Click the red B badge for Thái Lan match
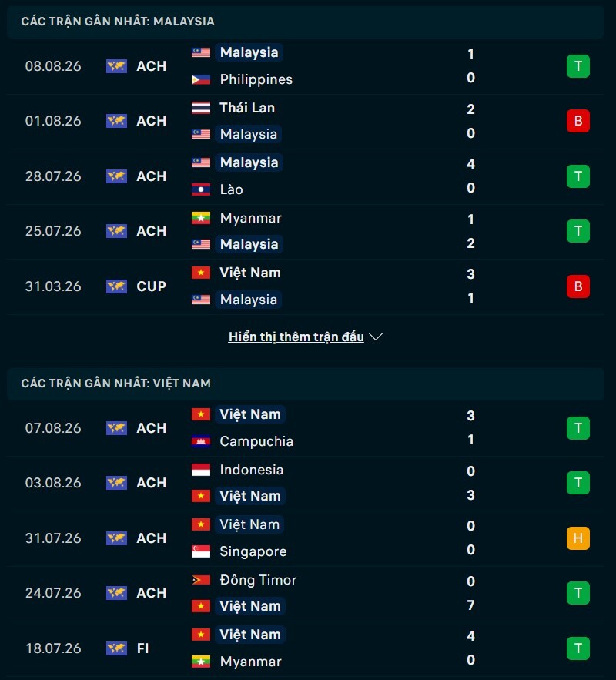 [x=577, y=121]
